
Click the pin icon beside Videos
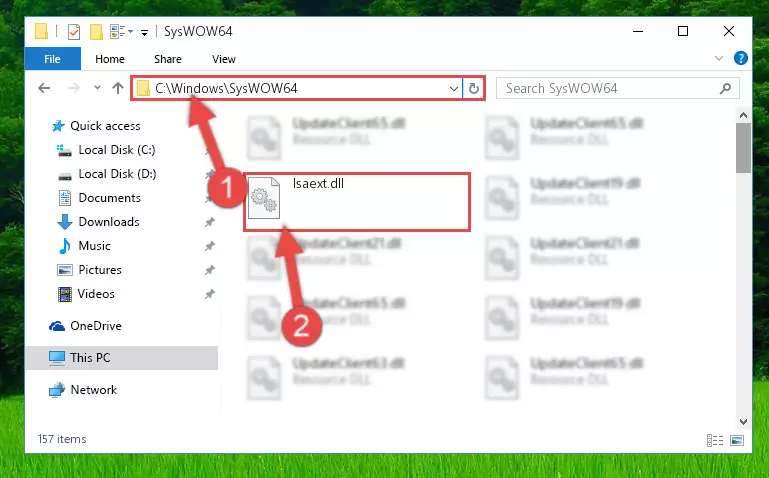click(209, 294)
